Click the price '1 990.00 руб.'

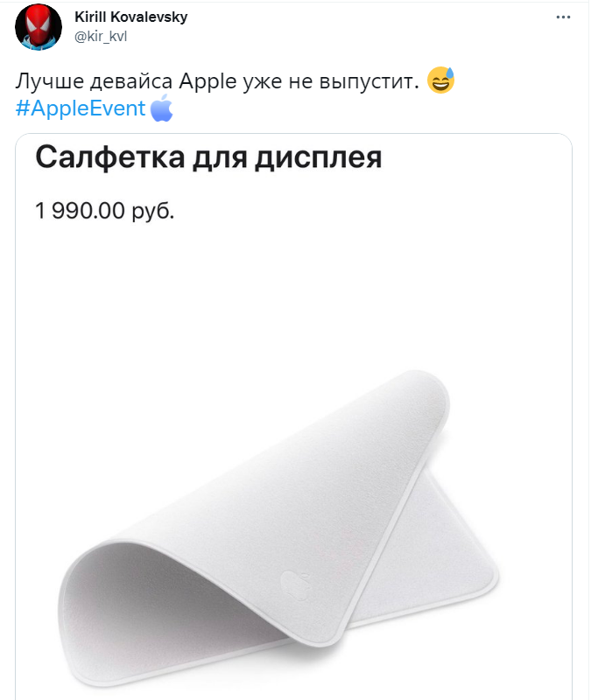coord(104,210)
